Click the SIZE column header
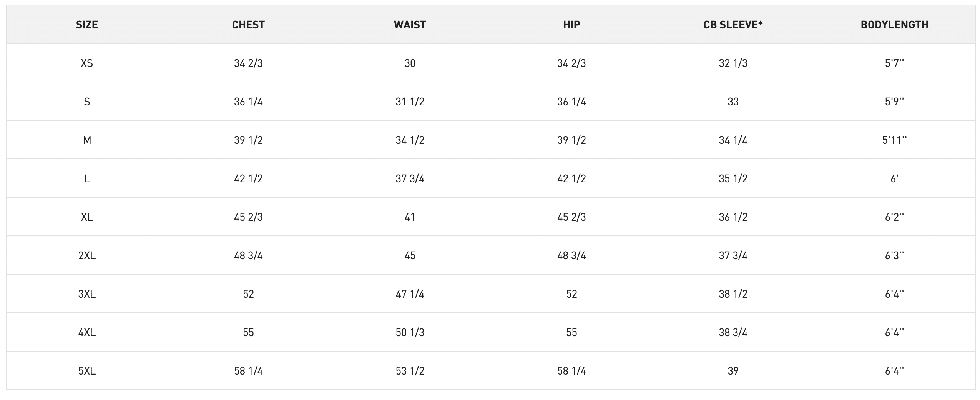The width and height of the screenshot is (980, 400). (x=87, y=25)
